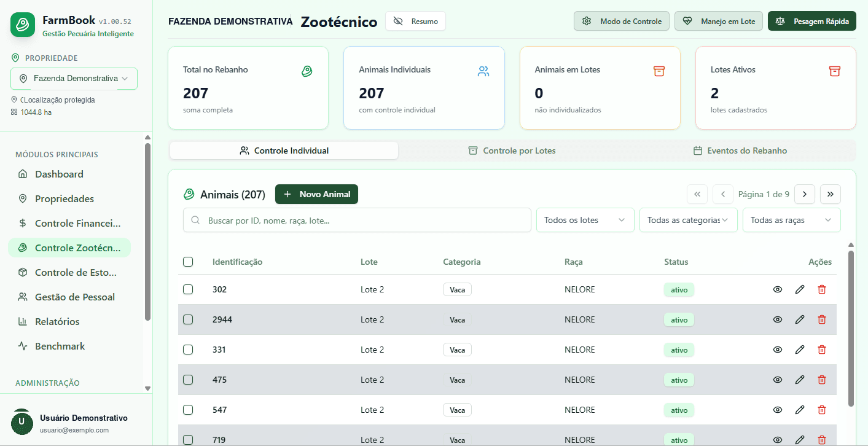Image resolution: width=868 pixels, height=446 pixels.
Task: Jump to the first page of animals
Action: click(697, 194)
